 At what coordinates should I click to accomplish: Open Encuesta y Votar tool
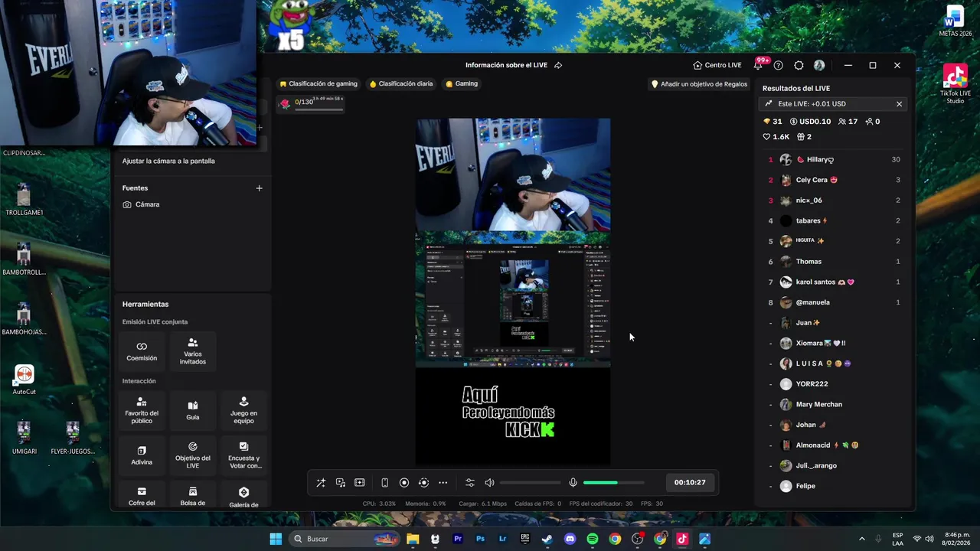click(x=243, y=455)
